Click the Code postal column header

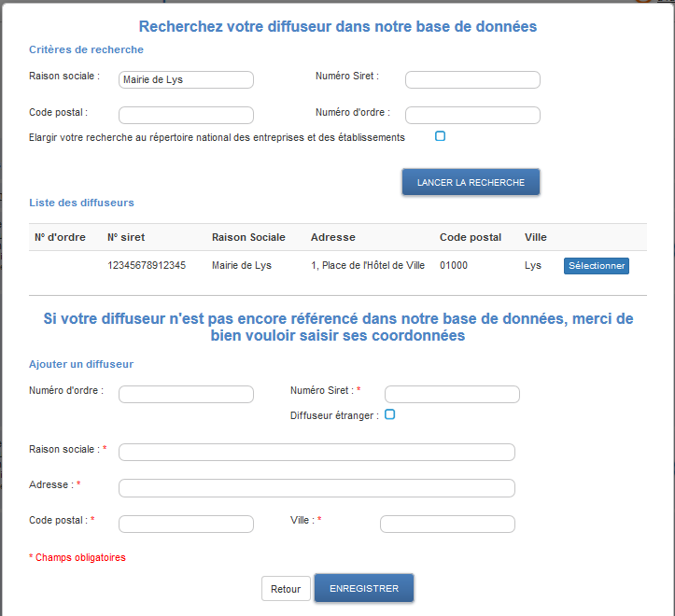tap(471, 237)
